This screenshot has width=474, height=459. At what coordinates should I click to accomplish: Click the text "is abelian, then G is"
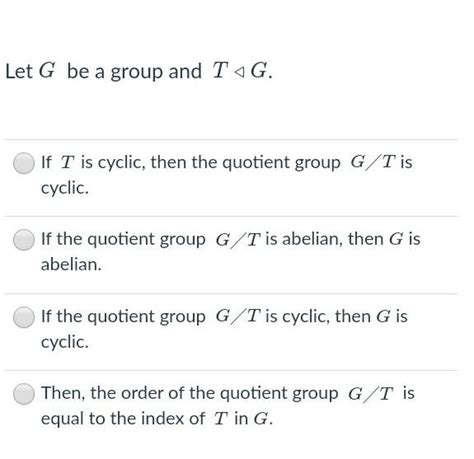343,239
